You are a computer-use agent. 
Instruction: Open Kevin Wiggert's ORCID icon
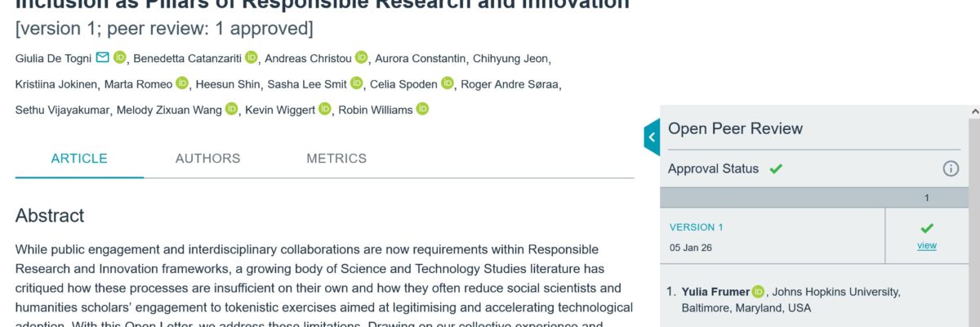(325, 110)
